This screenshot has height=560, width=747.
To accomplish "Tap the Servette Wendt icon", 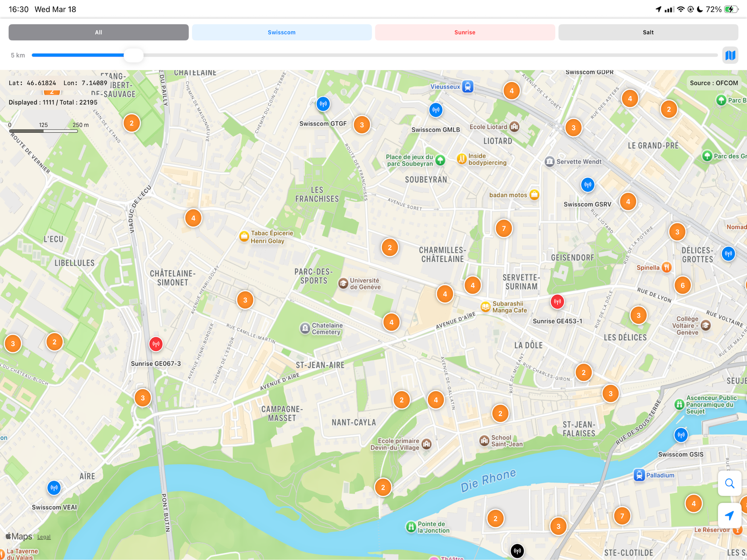I will click(549, 161).
